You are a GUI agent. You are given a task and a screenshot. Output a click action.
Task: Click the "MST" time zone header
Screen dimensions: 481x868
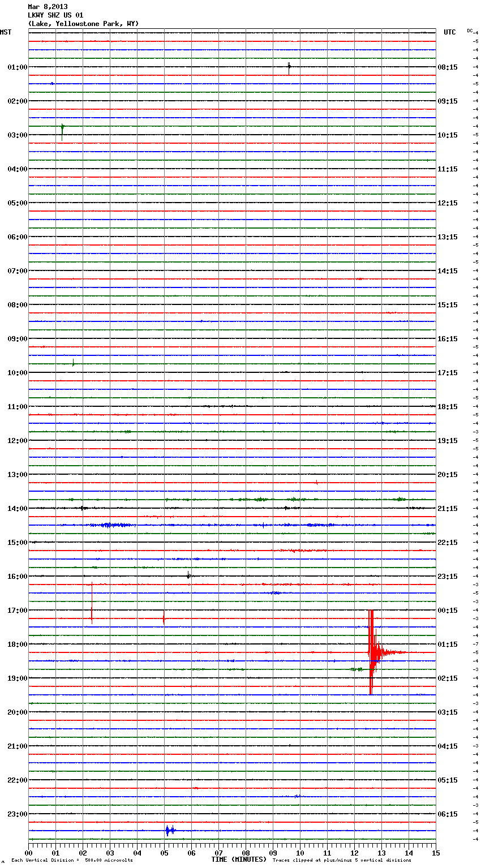click(x=6, y=32)
